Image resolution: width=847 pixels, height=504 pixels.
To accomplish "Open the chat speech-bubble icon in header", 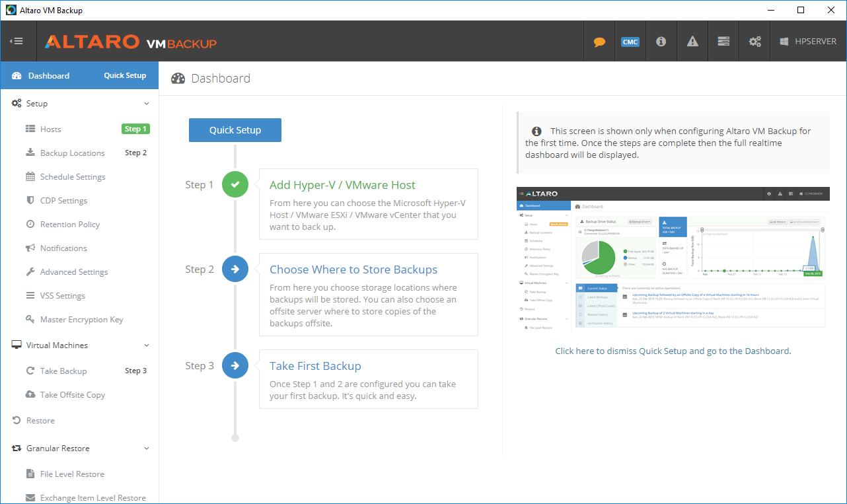I will (x=599, y=42).
